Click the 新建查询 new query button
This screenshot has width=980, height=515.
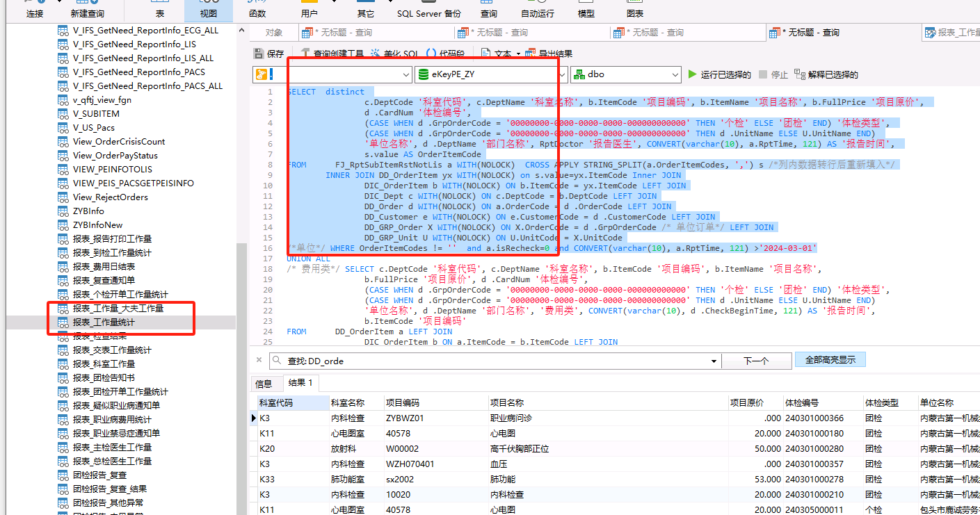tap(88, 10)
